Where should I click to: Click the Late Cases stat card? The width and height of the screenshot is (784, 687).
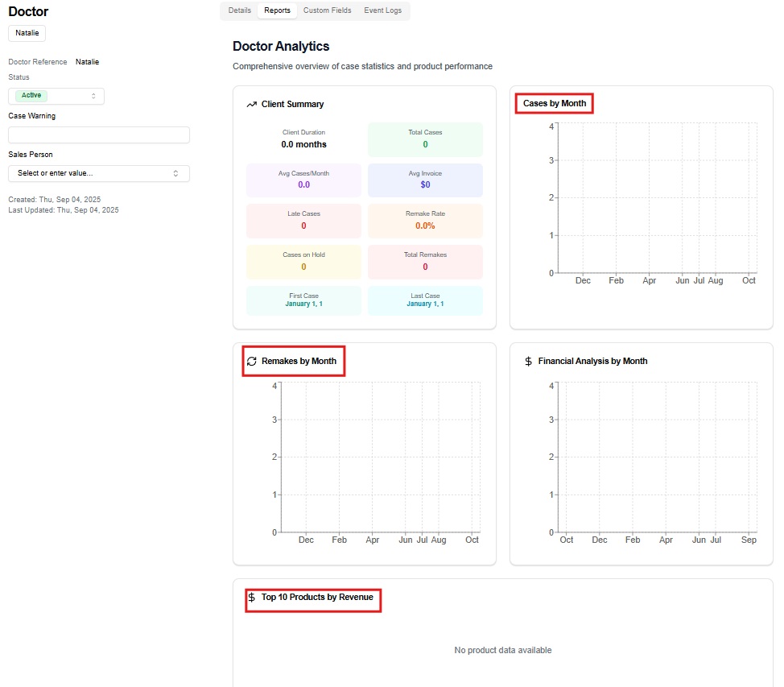303,221
